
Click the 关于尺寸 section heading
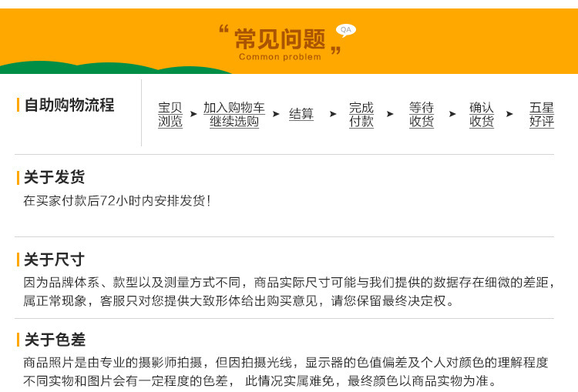point(54,260)
